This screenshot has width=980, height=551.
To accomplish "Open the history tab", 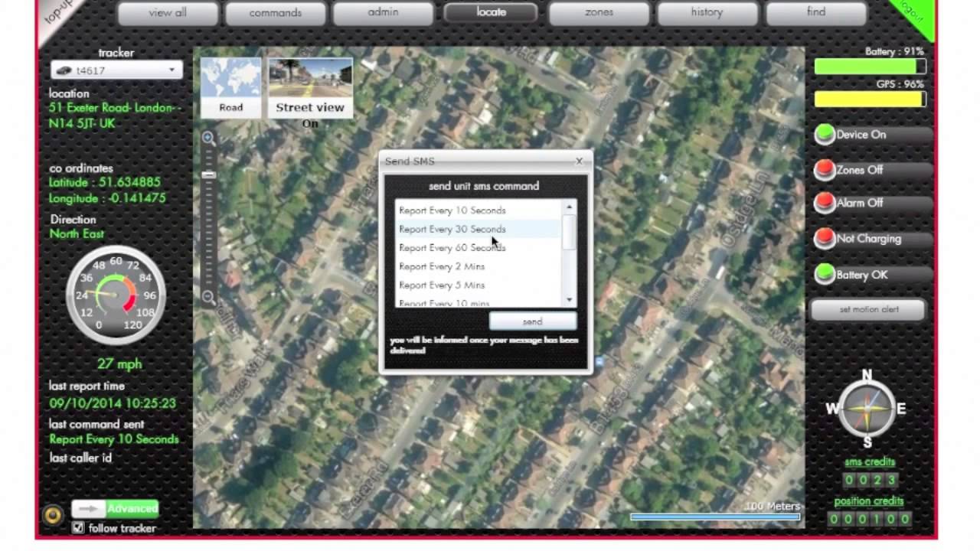I will (x=707, y=12).
